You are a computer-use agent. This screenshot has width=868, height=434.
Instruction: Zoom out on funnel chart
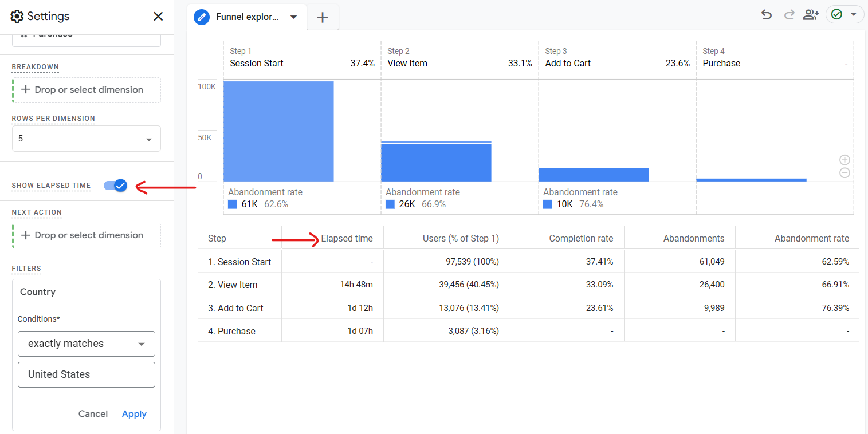point(845,173)
